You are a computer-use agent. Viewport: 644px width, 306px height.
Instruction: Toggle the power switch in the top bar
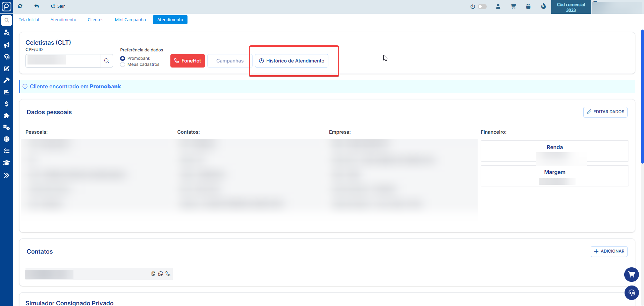(x=482, y=6)
